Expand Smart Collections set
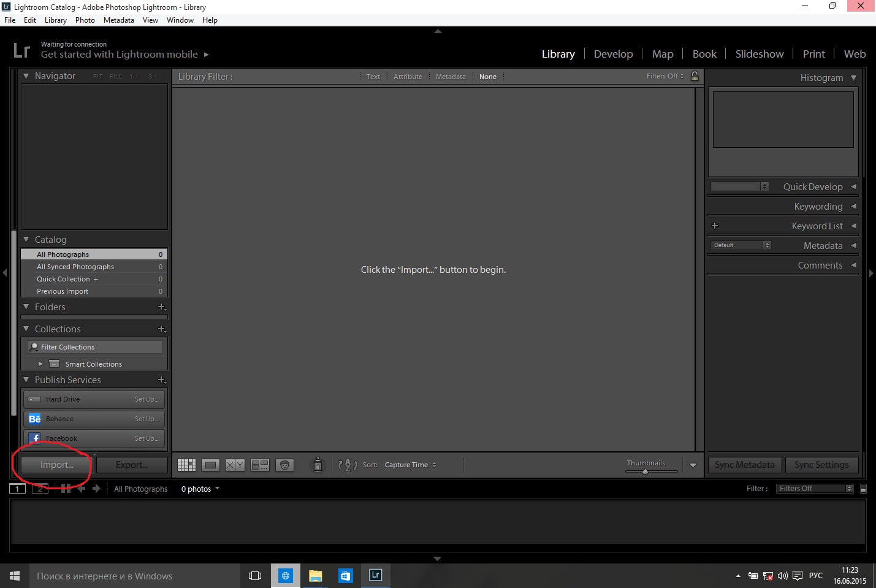This screenshot has height=588, width=876. click(x=40, y=364)
